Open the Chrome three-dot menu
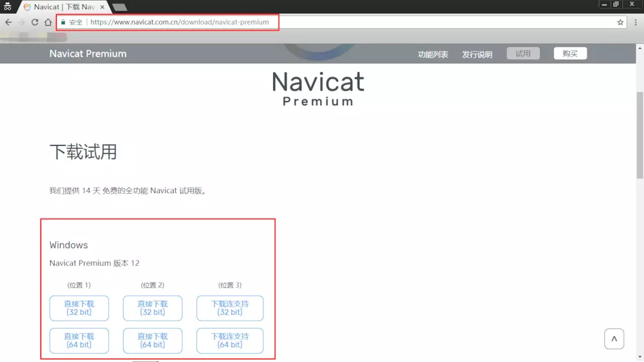Viewport: 644px width, 362px height. 636,22
